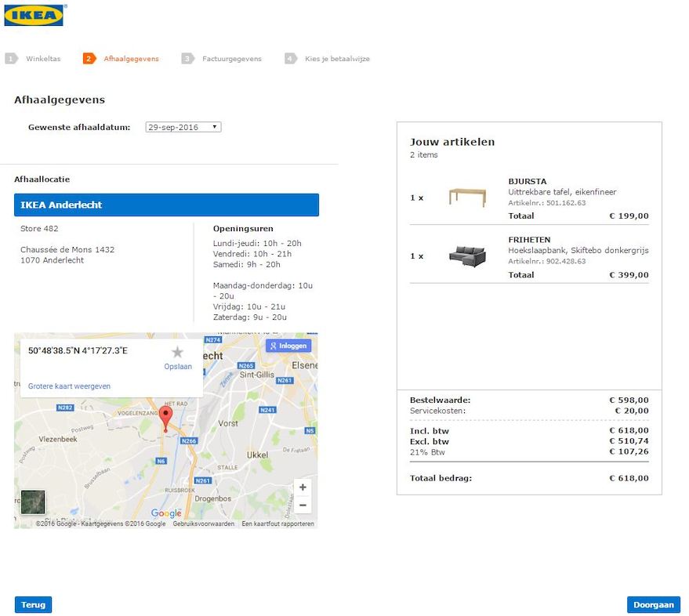
Task: Click the N241 road marker on map
Action: click(267, 410)
